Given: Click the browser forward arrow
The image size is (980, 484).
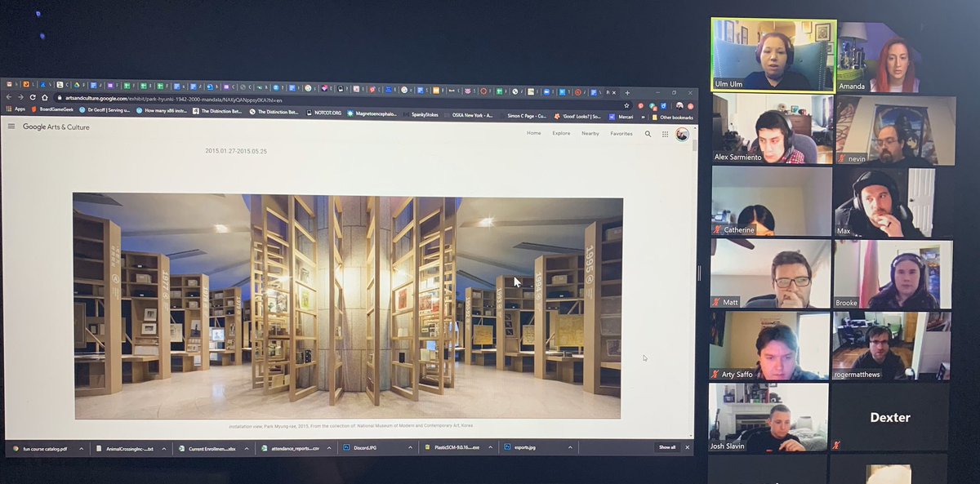Looking at the screenshot, I should (20, 97).
